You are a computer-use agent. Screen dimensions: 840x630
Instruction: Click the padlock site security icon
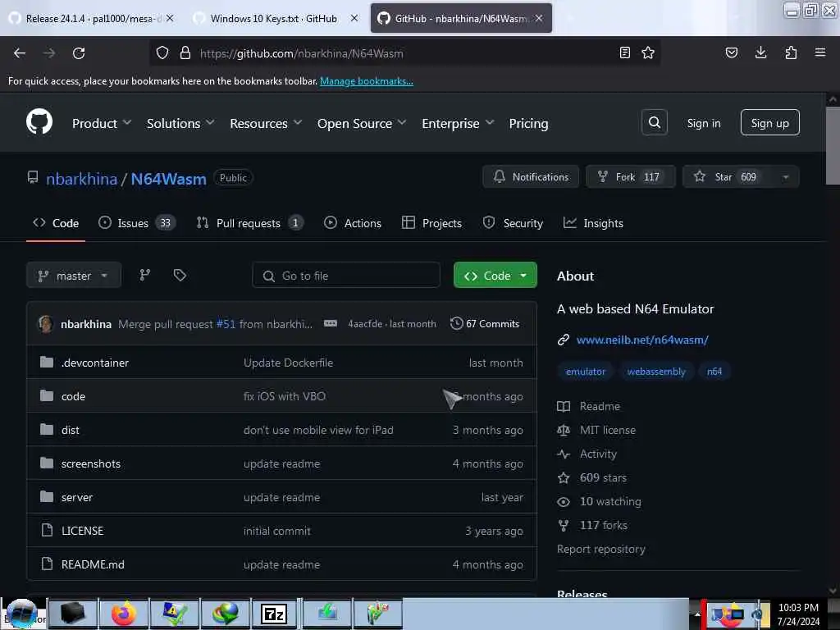coord(185,52)
